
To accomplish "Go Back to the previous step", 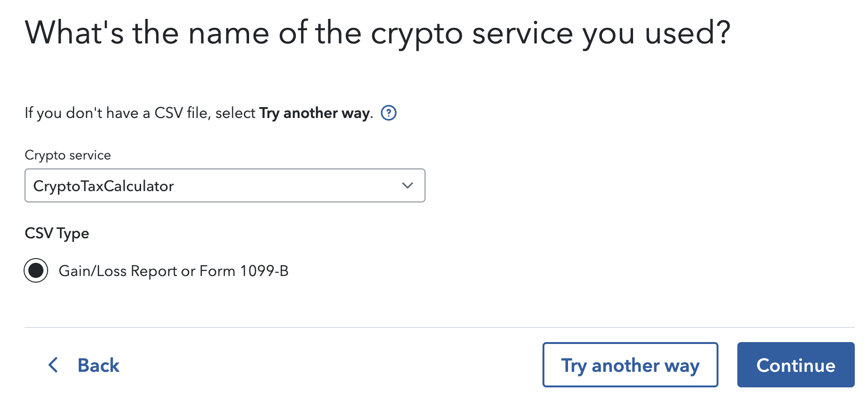I will [98, 365].
